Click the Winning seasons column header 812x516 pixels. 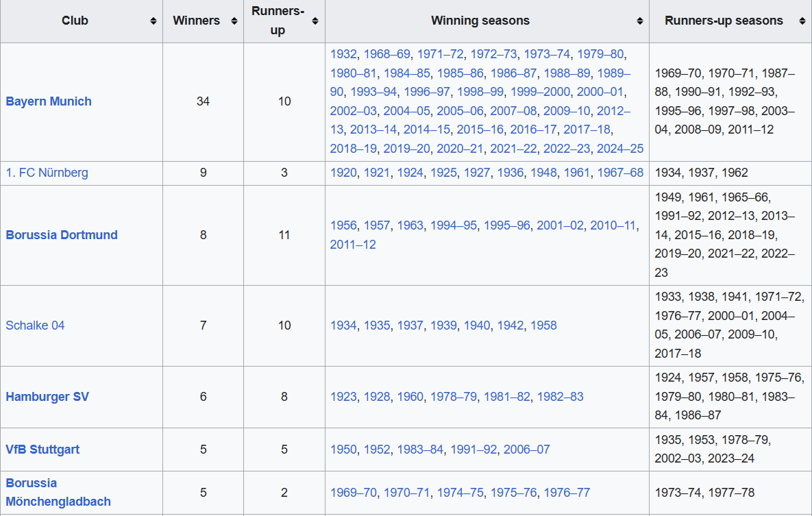487,21
